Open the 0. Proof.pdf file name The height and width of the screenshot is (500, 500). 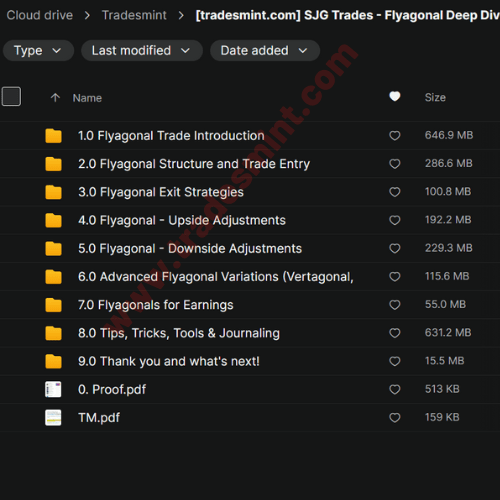pos(112,390)
